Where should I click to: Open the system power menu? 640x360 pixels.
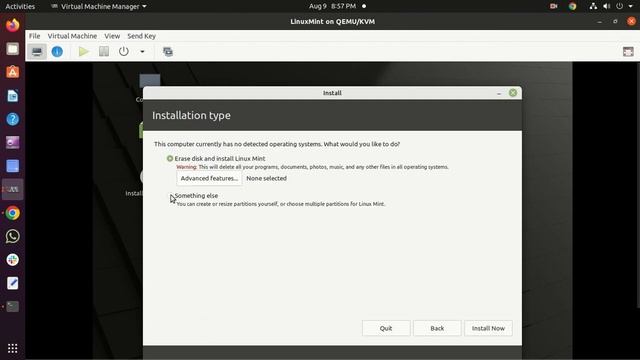tap(620, 6)
